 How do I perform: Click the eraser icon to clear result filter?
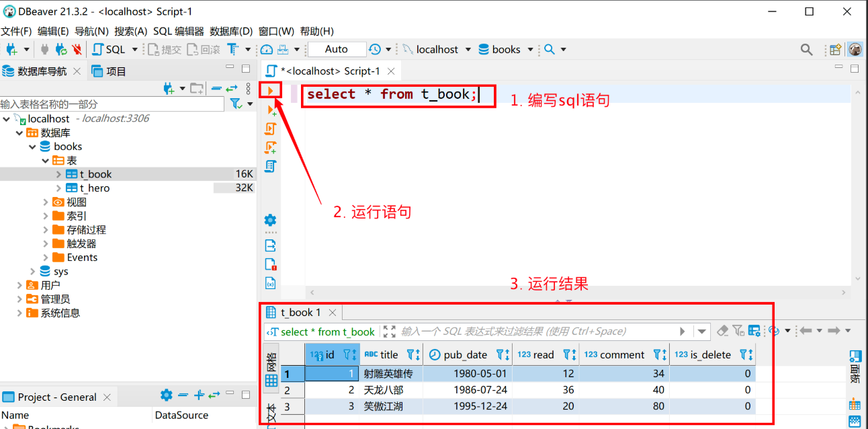723,331
